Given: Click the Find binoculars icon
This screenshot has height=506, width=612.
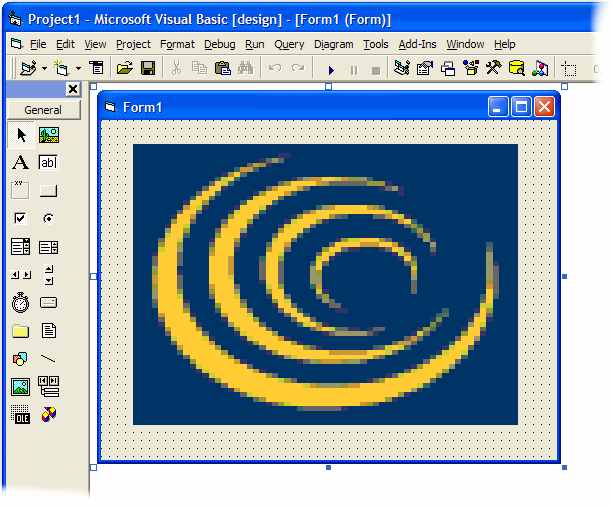Looking at the screenshot, I should click(x=246, y=68).
